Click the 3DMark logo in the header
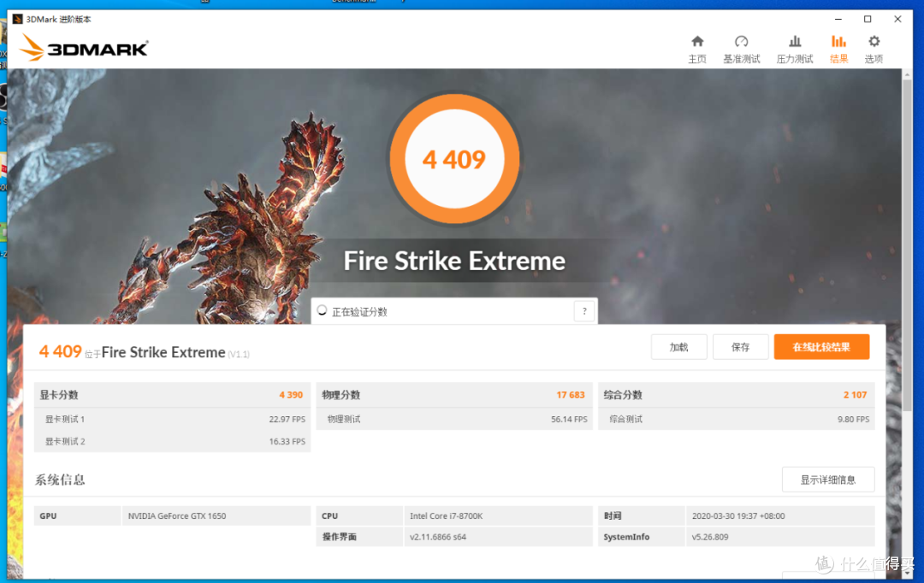 coord(84,48)
